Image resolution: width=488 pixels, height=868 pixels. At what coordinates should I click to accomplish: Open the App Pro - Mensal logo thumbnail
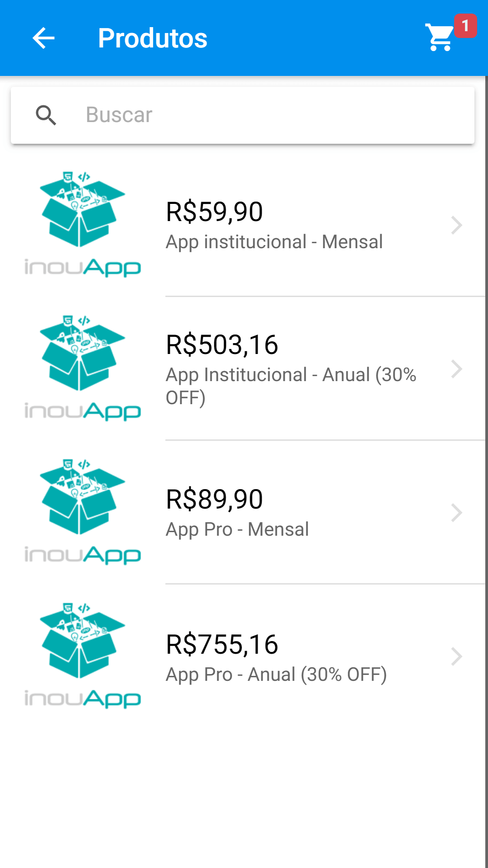pyautogui.click(x=83, y=512)
